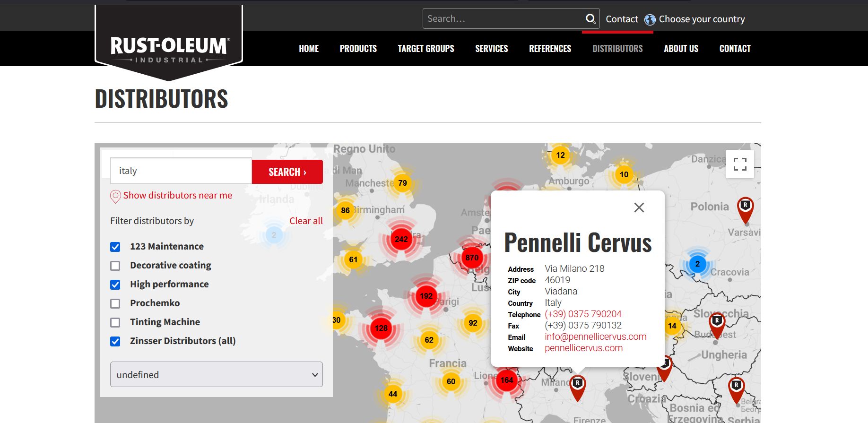
Task: Click the location input field containing italy
Action: click(x=181, y=171)
